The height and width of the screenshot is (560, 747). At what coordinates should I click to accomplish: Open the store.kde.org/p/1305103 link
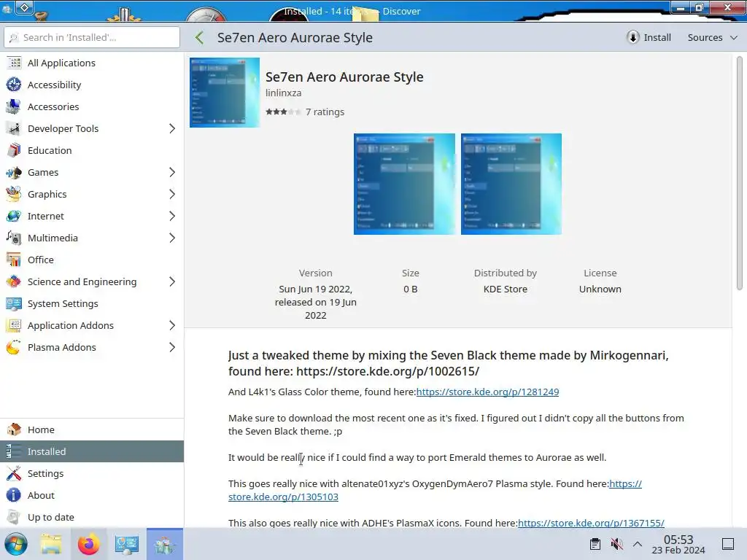coord(283,497)
